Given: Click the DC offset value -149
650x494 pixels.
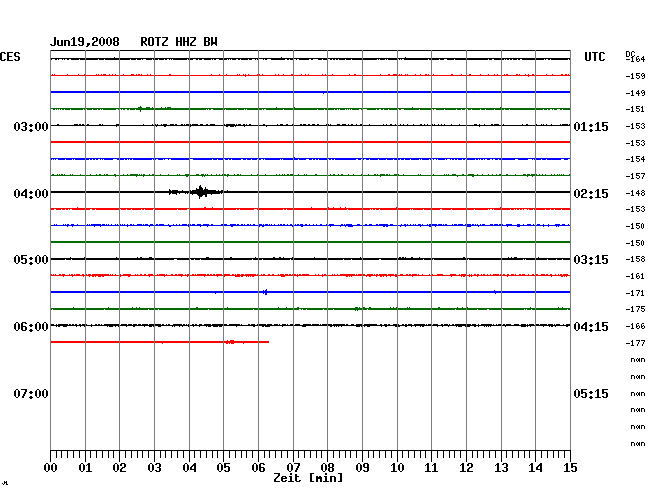Looking at the screenshot, I should tap(635, 93).
